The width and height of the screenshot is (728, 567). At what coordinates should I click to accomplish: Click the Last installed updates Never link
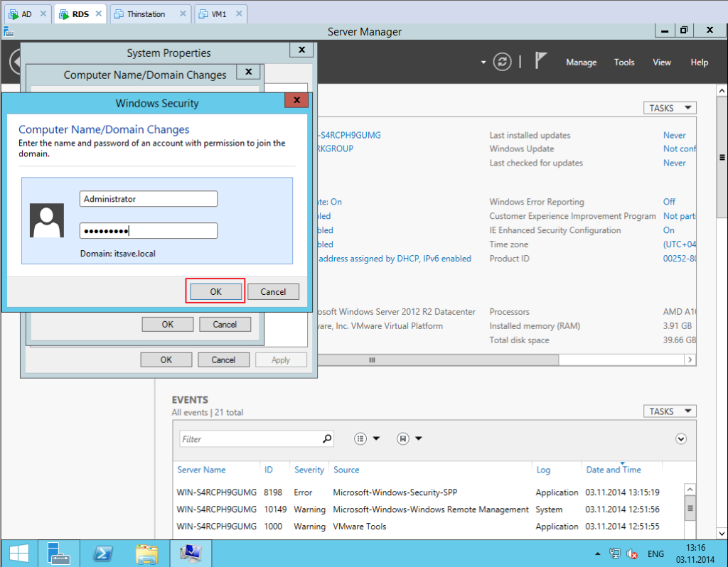pyautogui.click(x=674, y=135)
